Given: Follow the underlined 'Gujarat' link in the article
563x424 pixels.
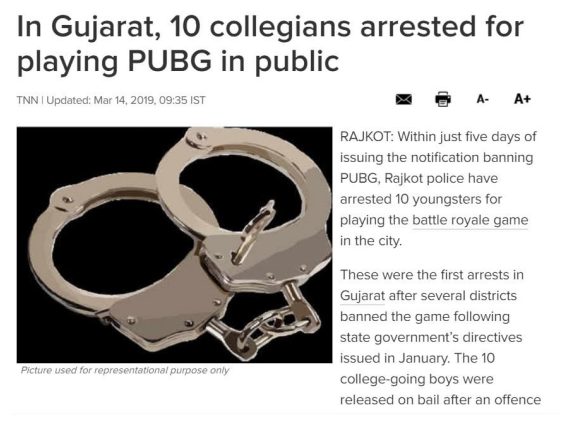Looking at the screenshot, I should (x=362, y=296).
